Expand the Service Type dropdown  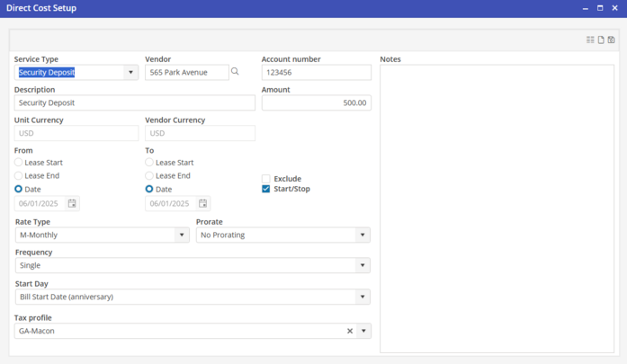click(x=130, y=73)
